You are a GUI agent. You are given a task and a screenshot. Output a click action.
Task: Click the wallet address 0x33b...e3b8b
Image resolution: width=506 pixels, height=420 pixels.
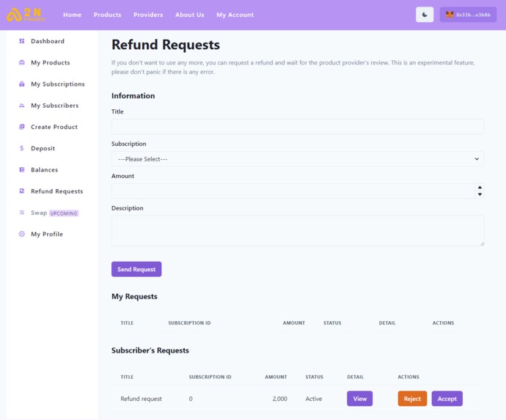pyautogui.click(x=473, y=15)
